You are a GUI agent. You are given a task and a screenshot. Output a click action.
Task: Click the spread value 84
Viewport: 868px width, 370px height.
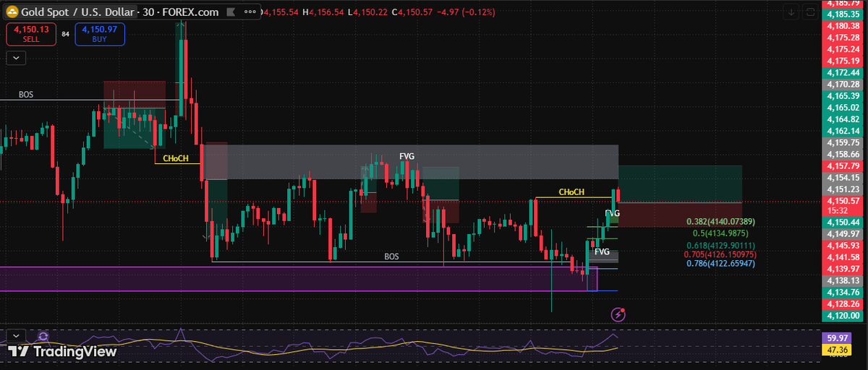pos(65,33)
